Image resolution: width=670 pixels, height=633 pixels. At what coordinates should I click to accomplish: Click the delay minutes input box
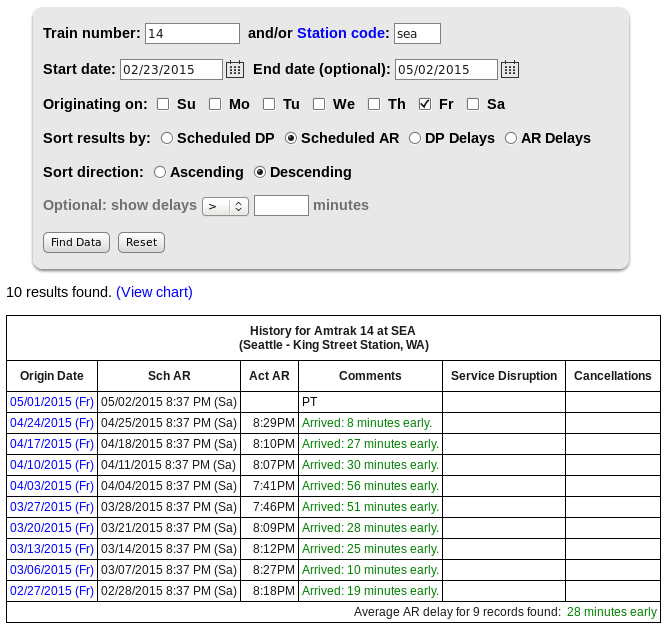281,206
